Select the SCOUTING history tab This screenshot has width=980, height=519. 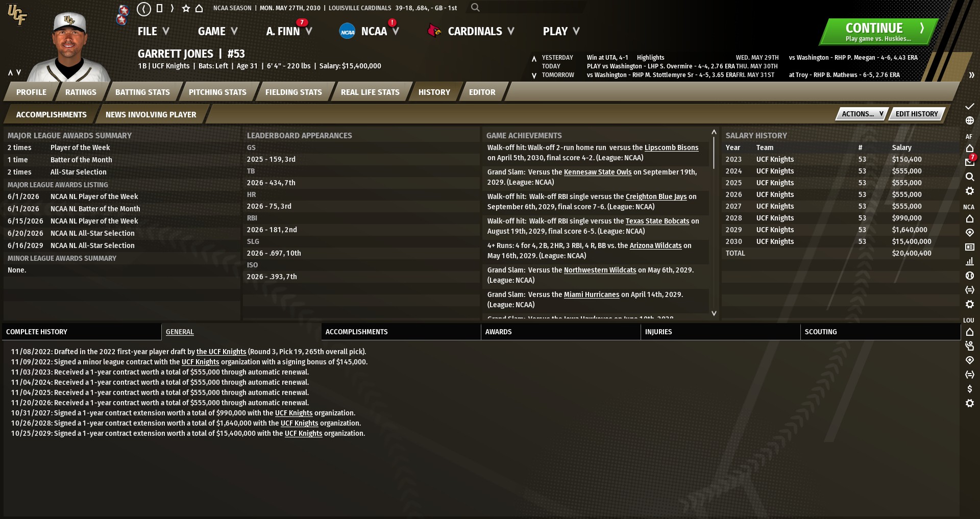[880, 332]
